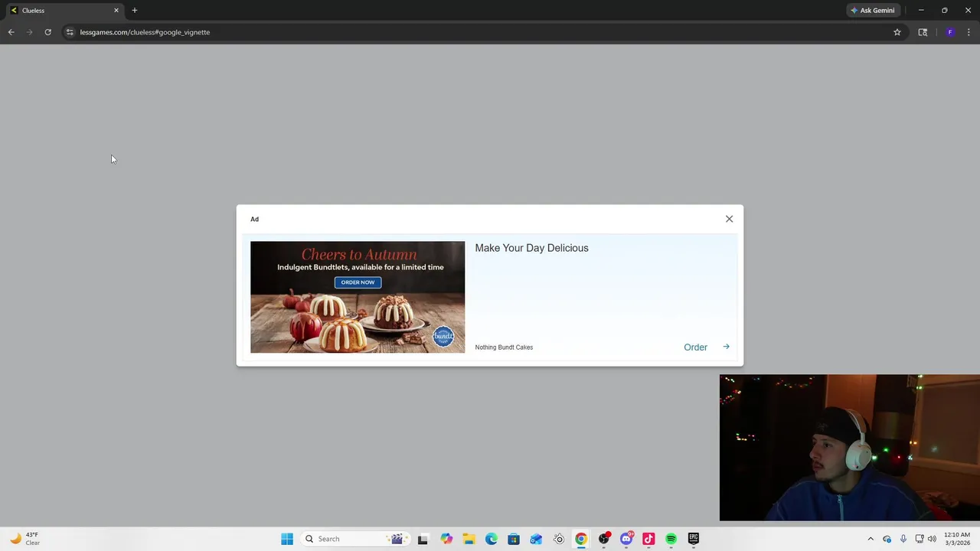Open Chrome's three-dot menu
This screenshot has width=980, height=551.
coord(969,32)
